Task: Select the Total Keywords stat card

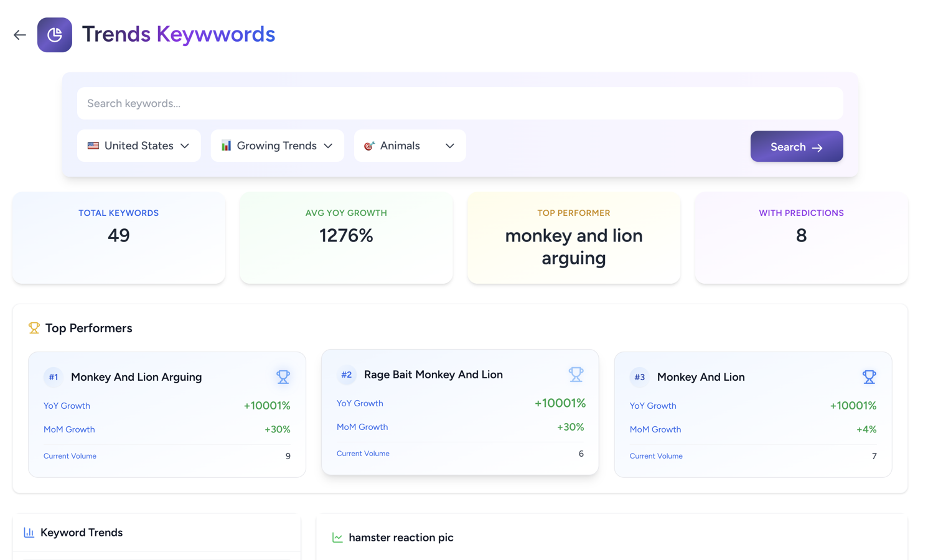Action: coord(119,238)
